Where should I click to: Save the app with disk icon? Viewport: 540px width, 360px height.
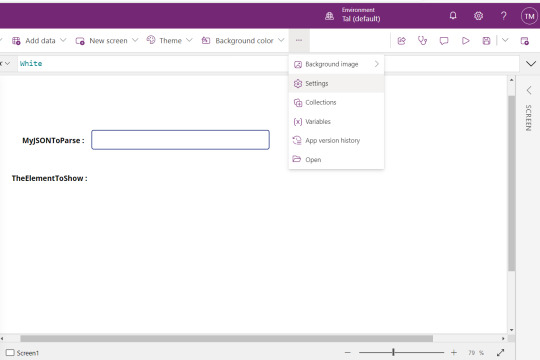click(x=486, y=41)
